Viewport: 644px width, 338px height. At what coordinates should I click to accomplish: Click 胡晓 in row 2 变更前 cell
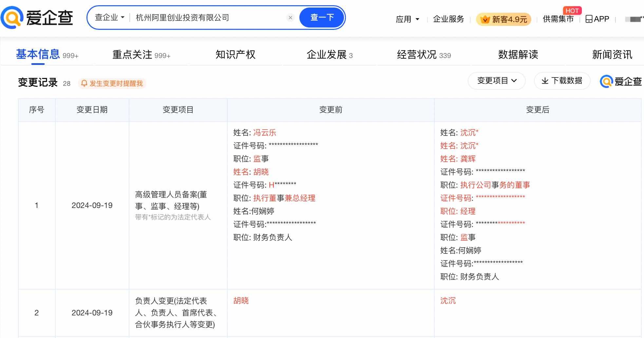(241, 301)
